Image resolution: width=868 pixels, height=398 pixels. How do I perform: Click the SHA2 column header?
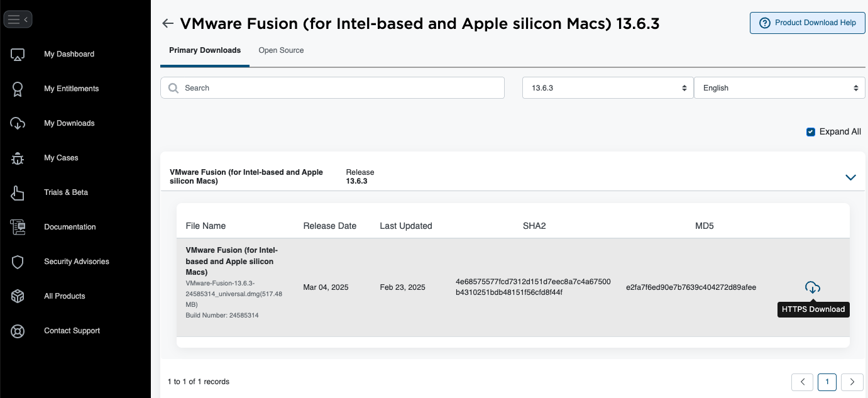pyautogui.click(x=534, y=226)
